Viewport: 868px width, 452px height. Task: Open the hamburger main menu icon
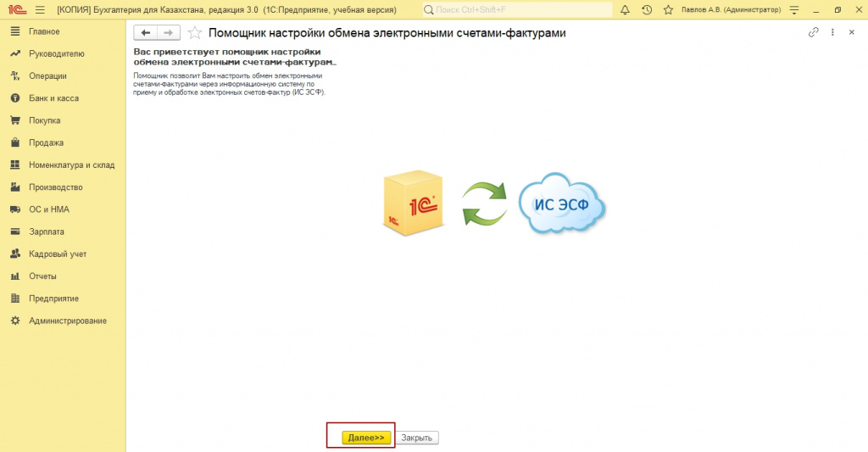40,10
